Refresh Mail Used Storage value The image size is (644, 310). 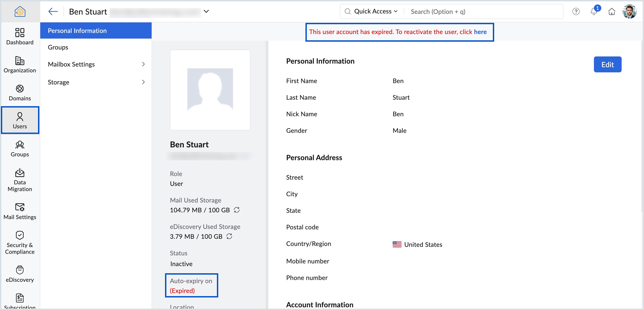pos(237,210)
